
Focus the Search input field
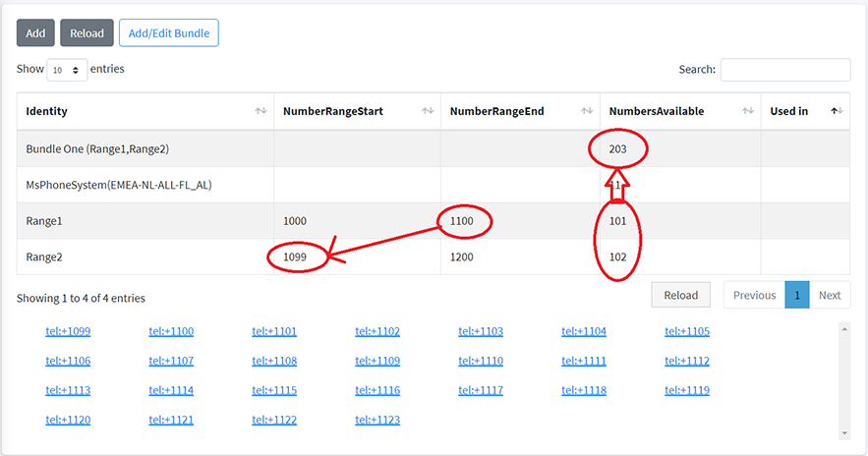(784, 70)
